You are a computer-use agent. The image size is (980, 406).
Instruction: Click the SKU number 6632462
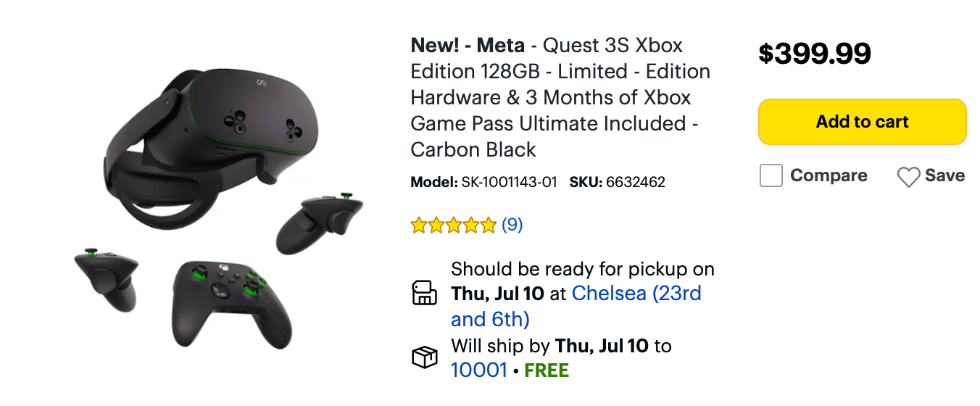636,182
